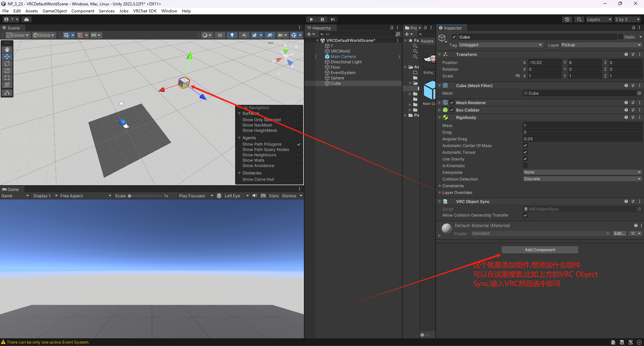Uncheck Automatic Tensor
This screenshot has width=644, height=346.
pos(525,152)
